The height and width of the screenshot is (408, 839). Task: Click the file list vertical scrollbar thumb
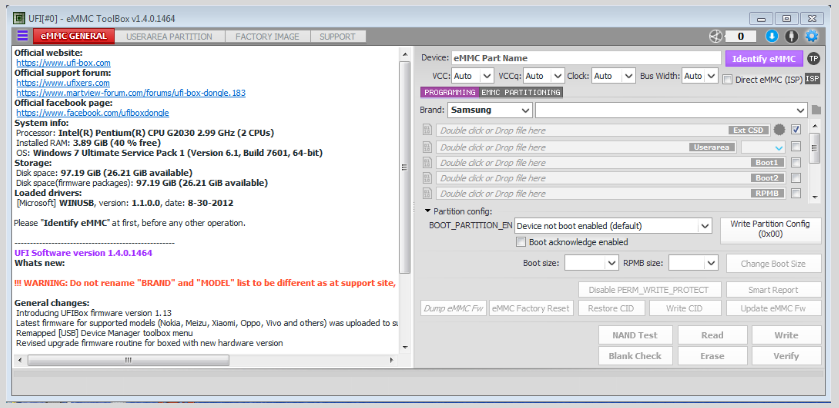point(814,147)
